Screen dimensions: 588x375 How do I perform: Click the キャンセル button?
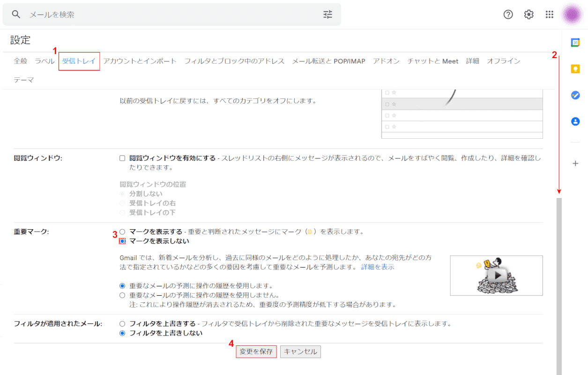[301, 352]
